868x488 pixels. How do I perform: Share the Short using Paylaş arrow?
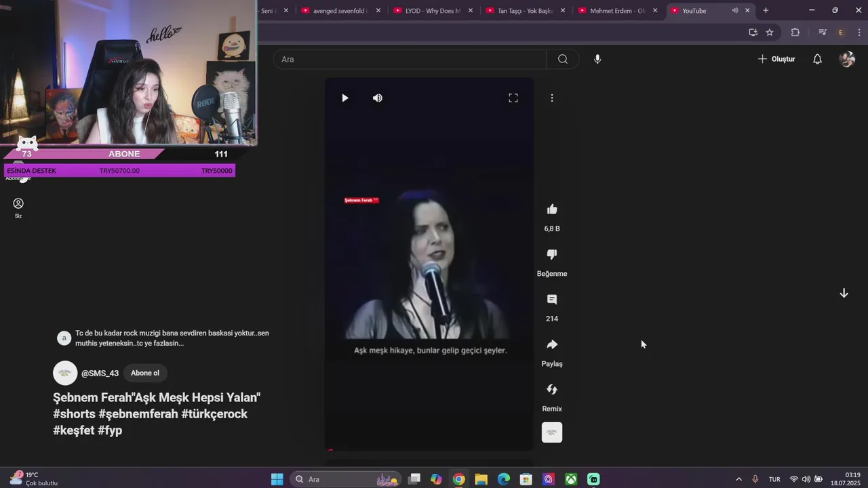[x=552, y=345]
